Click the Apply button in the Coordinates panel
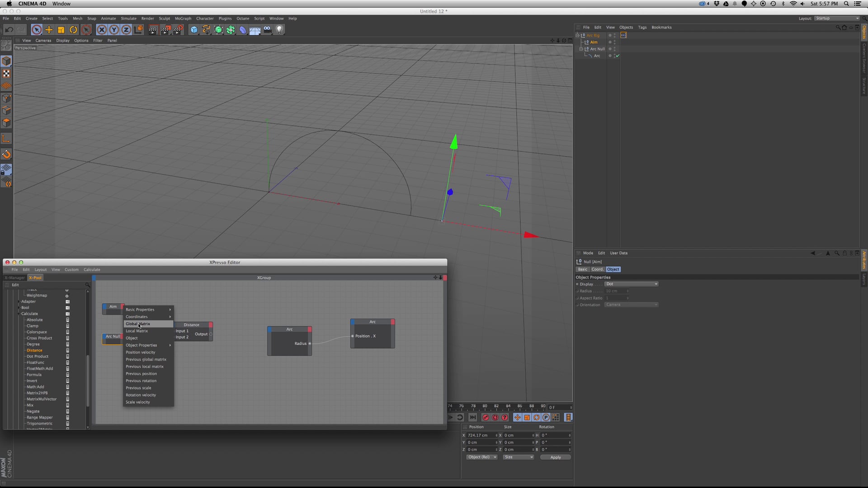 coord(555,457)
